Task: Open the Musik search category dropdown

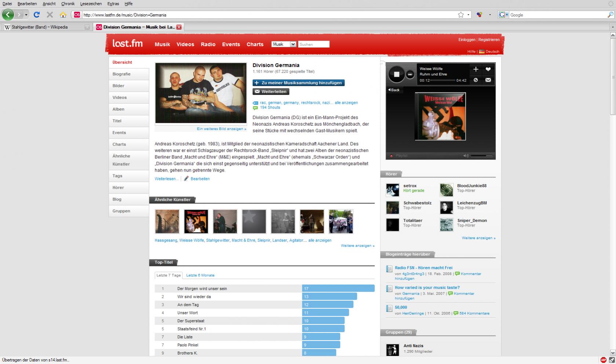Action: [284, 44]
